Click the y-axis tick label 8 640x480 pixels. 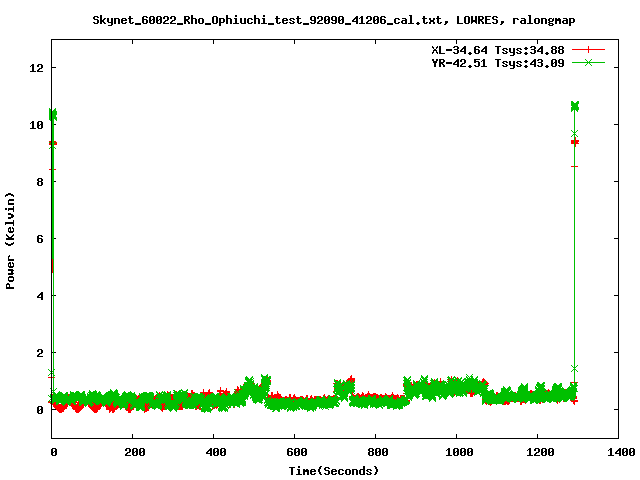[40, 182]
